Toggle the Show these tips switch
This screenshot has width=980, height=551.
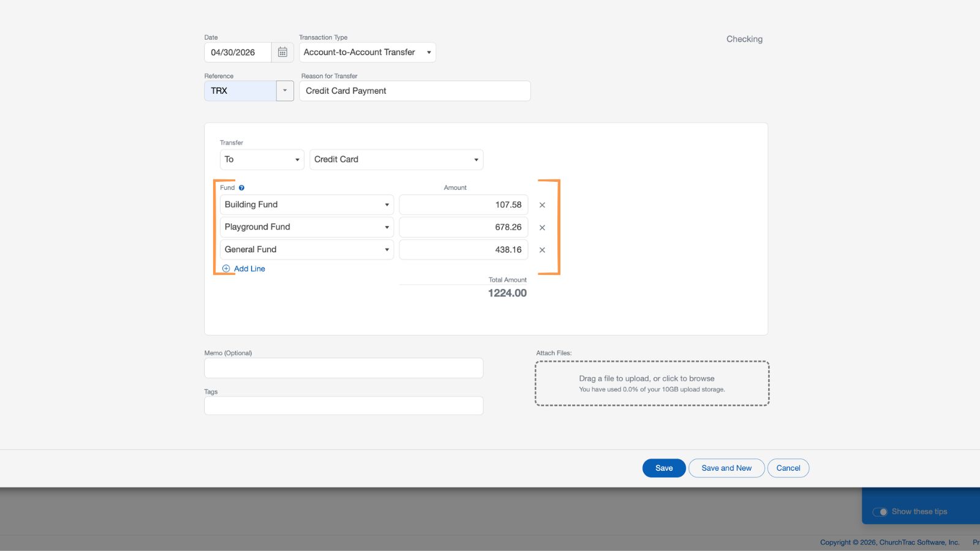(x=880, y=512)
